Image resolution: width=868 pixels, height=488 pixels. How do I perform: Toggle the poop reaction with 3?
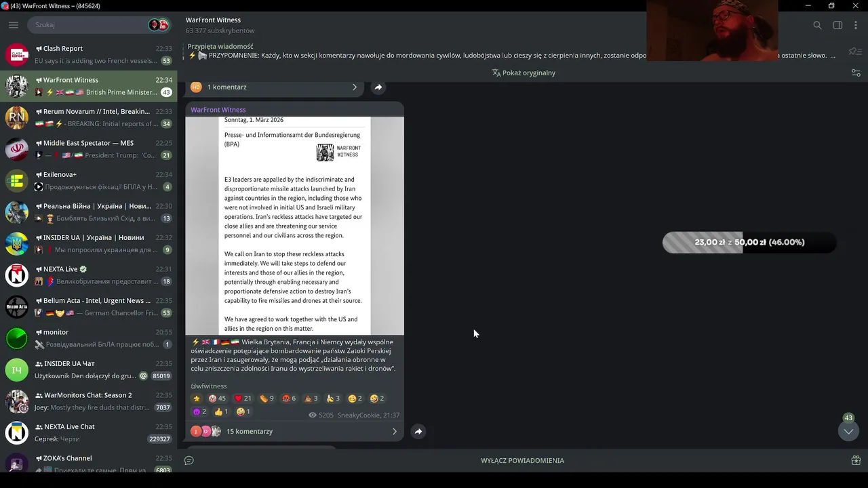point(311,399)
